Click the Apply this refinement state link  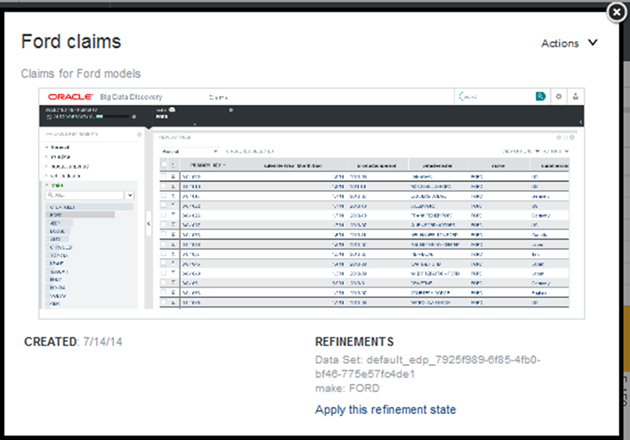click(x=385, y=409)
